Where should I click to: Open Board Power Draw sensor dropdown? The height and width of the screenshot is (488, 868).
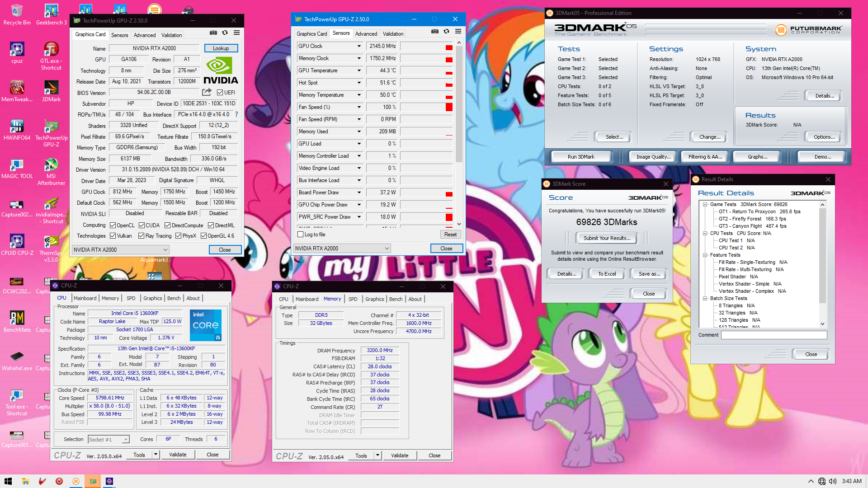(359, 192)
